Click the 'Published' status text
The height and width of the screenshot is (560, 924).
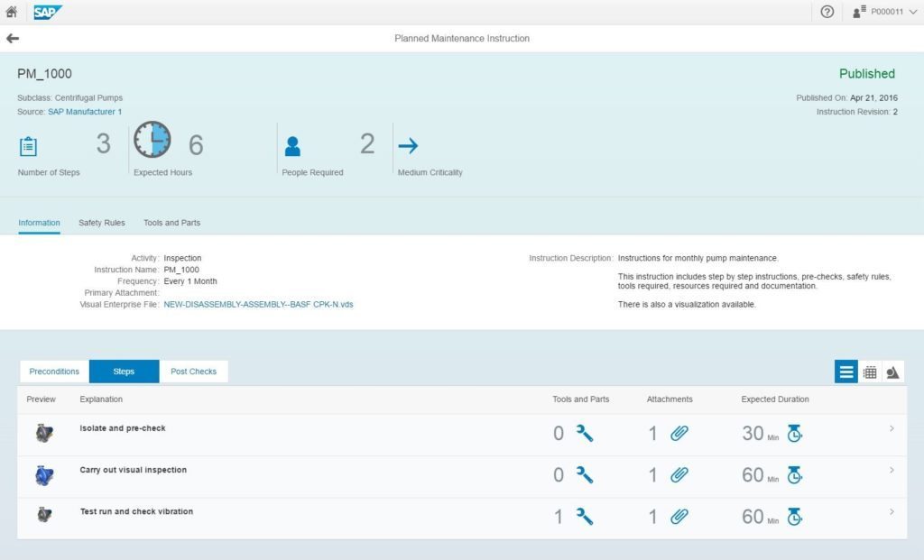click(x=867, y=74)
